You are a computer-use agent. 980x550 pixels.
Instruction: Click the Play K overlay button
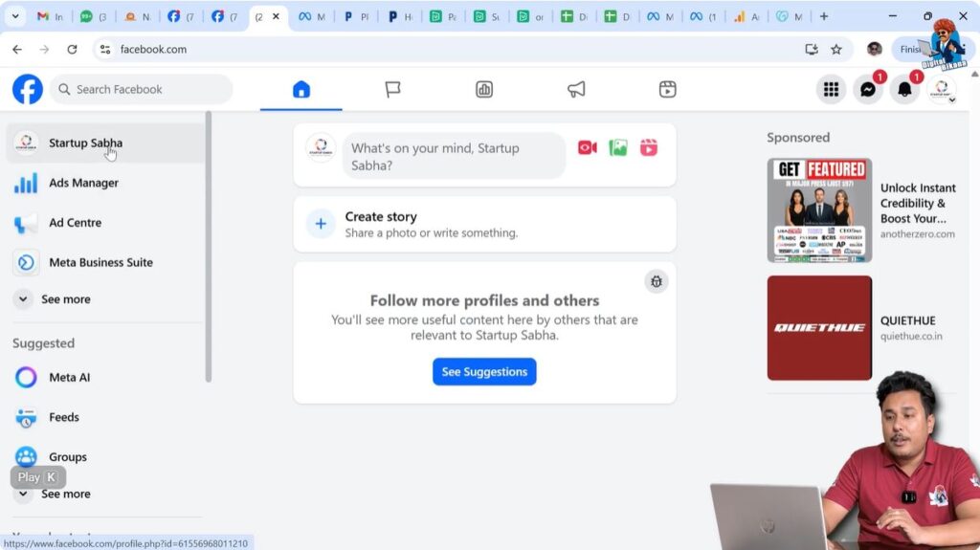[x=38, y=477]
